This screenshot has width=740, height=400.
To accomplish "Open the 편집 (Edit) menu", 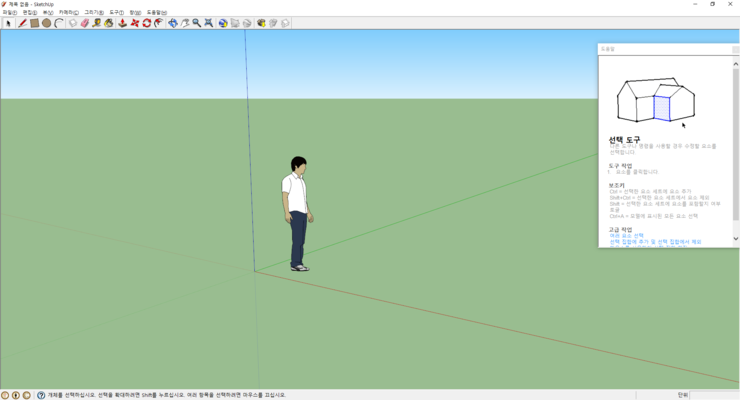I will [x=30, y=12].
